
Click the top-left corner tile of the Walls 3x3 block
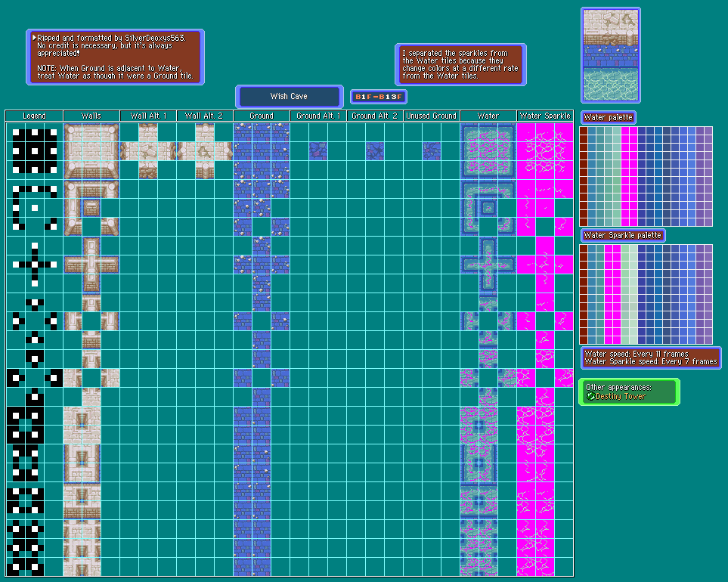[x=73, y=132]
